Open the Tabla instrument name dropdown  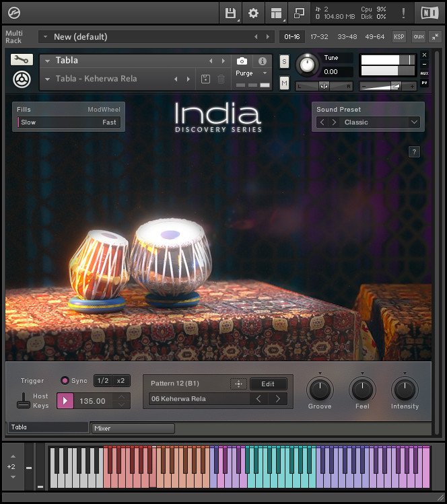click(47, 61)
